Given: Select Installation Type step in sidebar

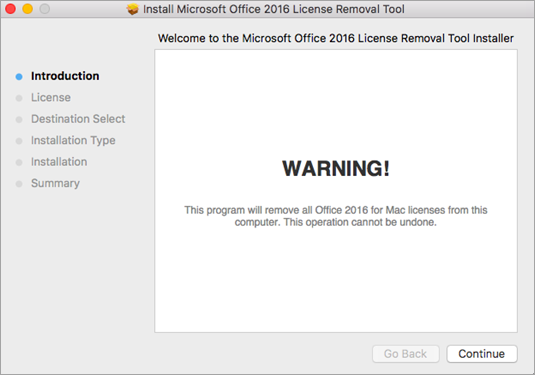Looking at the screenshot, I should point(73,140).
